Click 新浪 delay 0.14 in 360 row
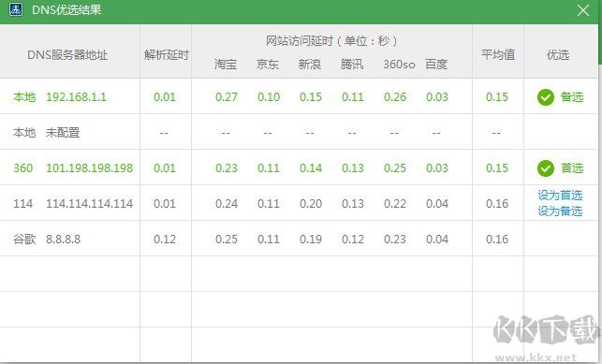Viewport: 602px width, 364px height. point(311,168)
